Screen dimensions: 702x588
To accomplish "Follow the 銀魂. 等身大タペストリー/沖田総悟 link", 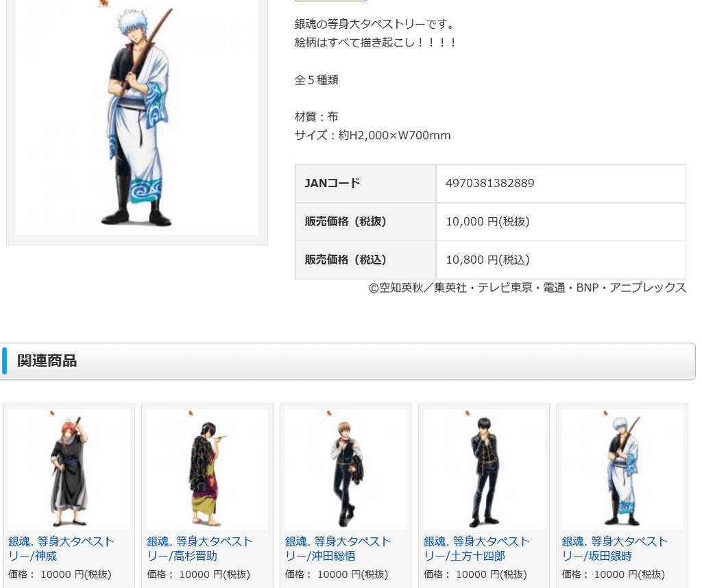I will (338, 549).
